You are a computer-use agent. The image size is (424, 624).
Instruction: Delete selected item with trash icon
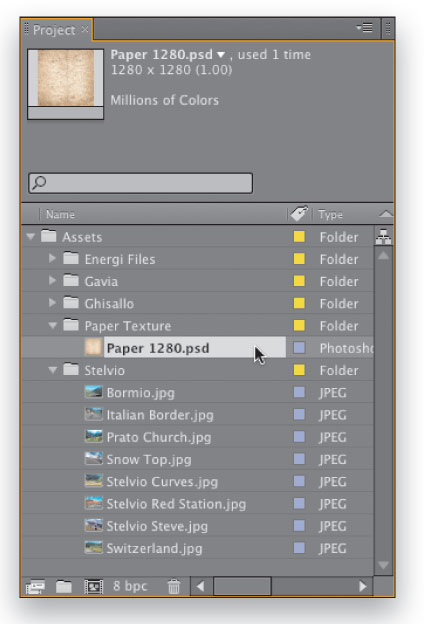(174, 587)
